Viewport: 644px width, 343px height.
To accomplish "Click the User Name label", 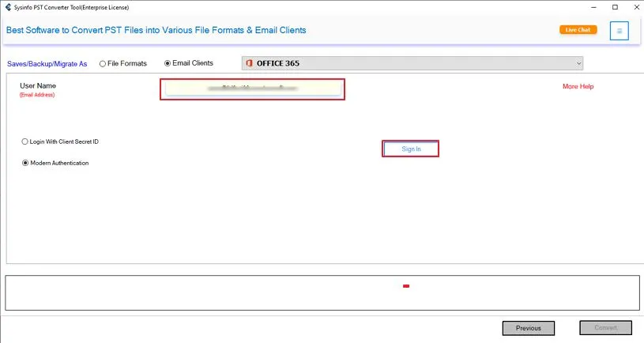I will pyautogui.click(x=38, y=86).
